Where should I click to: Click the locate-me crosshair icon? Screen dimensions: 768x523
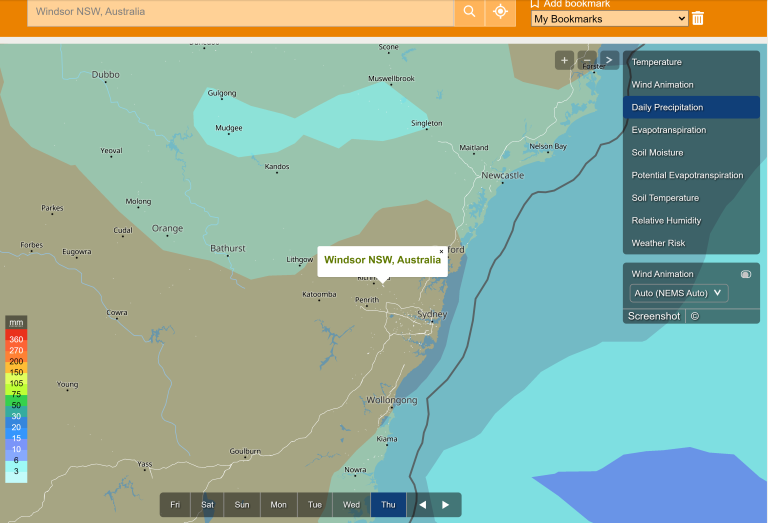pos(500,12)
